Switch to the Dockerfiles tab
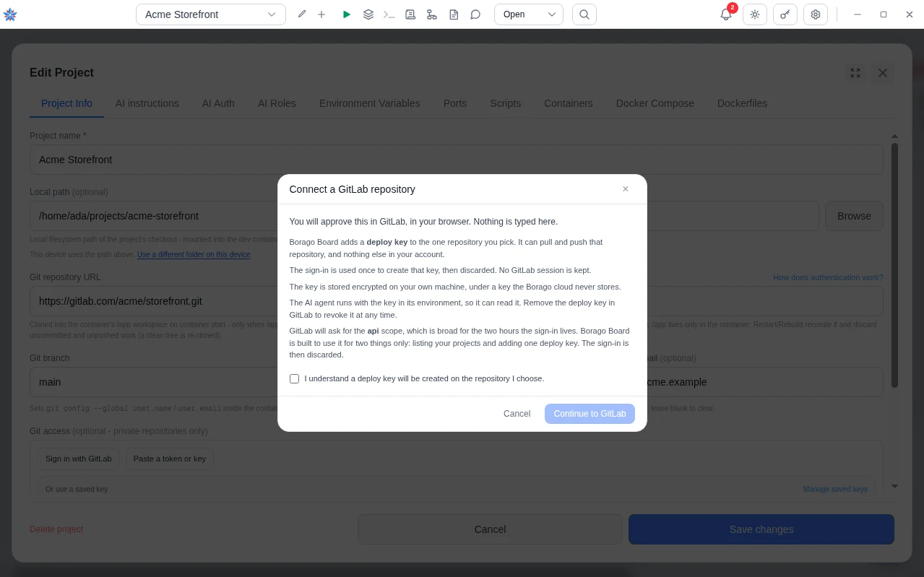The image size is (924, 577). [742, 103]
